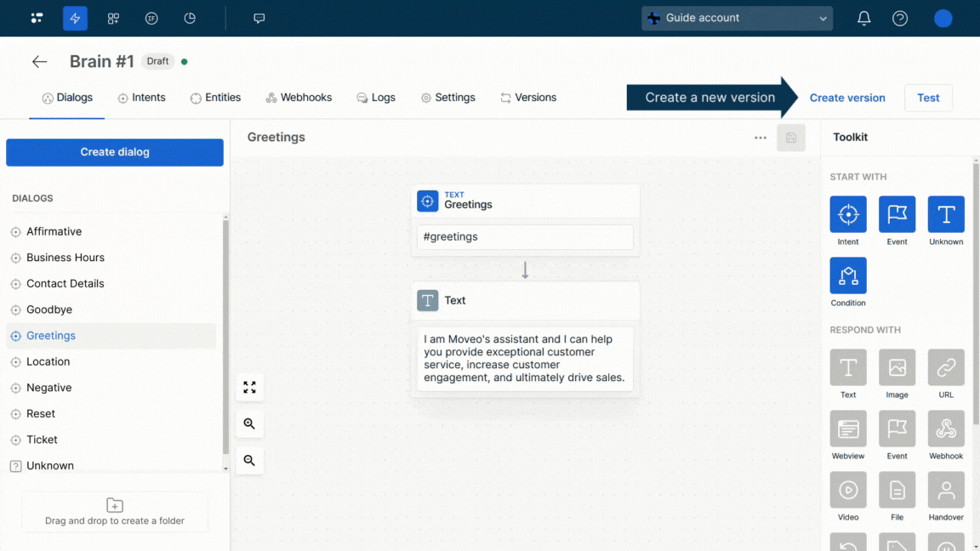Open the notifications bell
The image size is (980, 551).
863,18
